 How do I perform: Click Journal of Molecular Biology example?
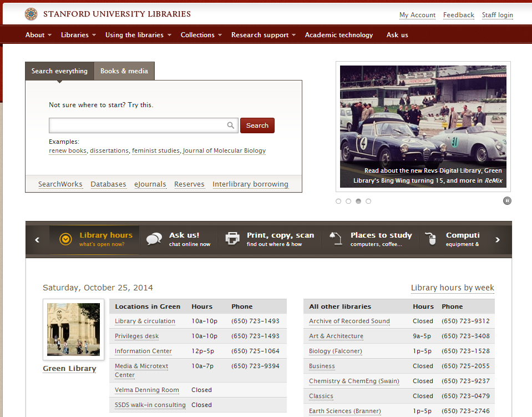(224, 150)
